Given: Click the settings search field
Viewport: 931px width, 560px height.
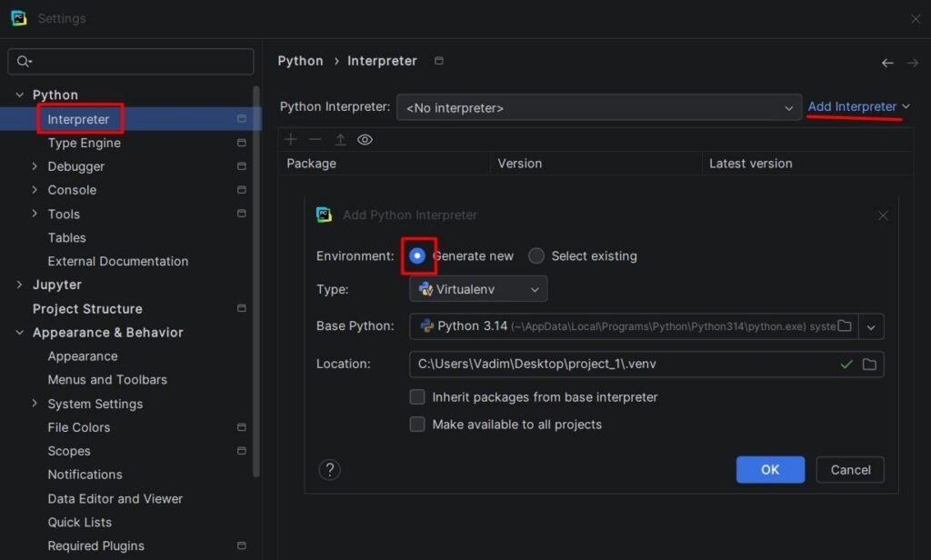Looking at the screenshot, I should (131, 61).
